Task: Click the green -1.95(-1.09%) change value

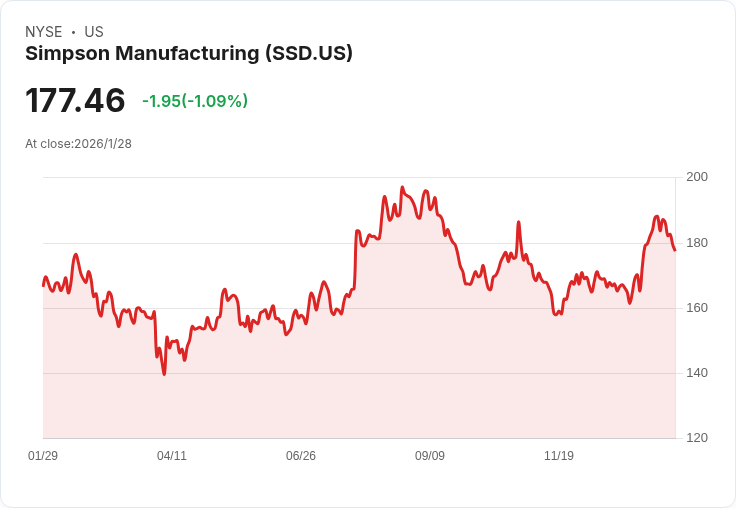Action: pos(195,101)
